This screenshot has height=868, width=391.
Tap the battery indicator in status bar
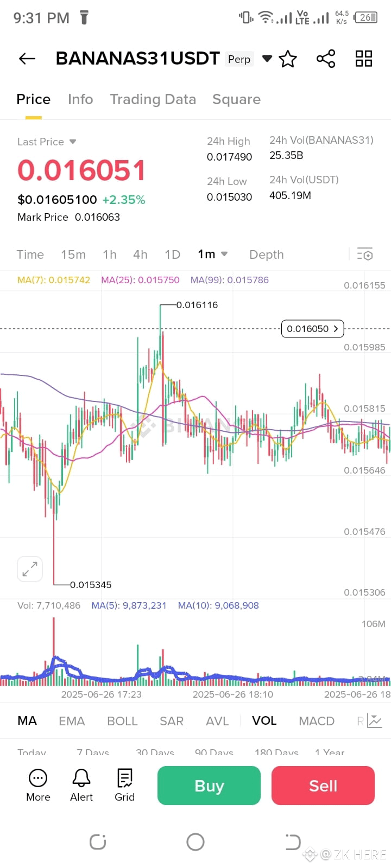point(365,17)
